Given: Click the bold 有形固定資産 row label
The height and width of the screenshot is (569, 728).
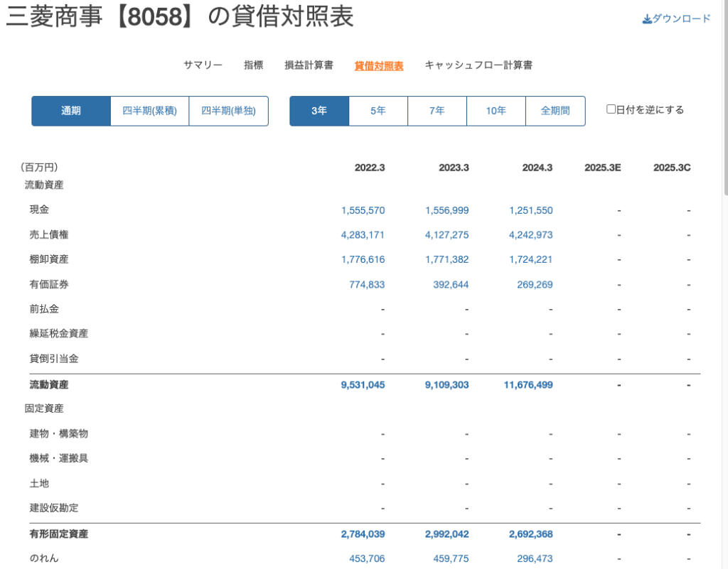Looking at the screenshot, I should (x=59, y=534).
